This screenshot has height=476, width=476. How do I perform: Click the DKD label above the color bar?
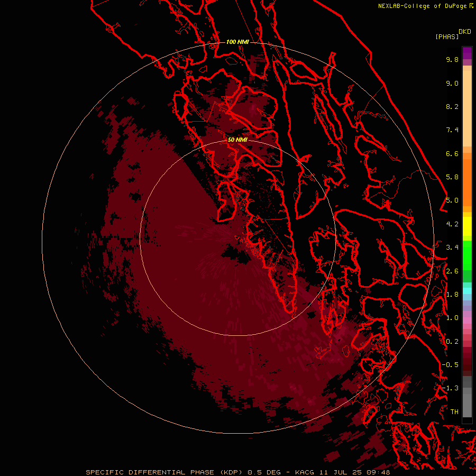(465, 31)
